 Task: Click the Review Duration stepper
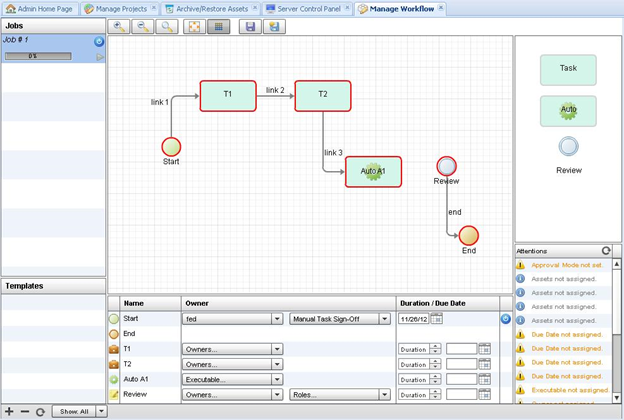point(435,395)
